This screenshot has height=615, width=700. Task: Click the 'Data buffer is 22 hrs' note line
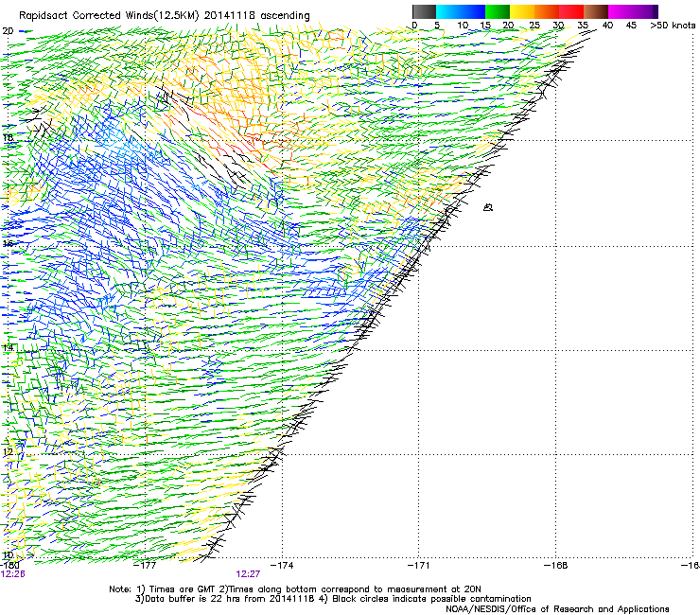[x=333, y=599]
